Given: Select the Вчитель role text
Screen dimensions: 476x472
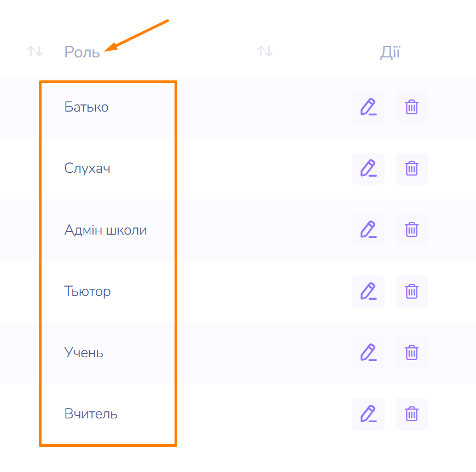Looking at the screenshot, I should point(91,413).
